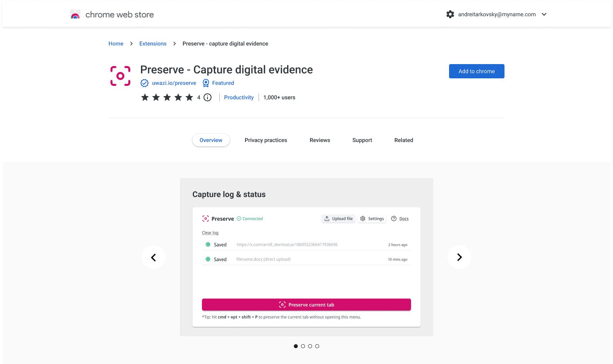This screenshot has width=613, height=364.
Task: Select the second carousel dot
Action: point(303,346)
